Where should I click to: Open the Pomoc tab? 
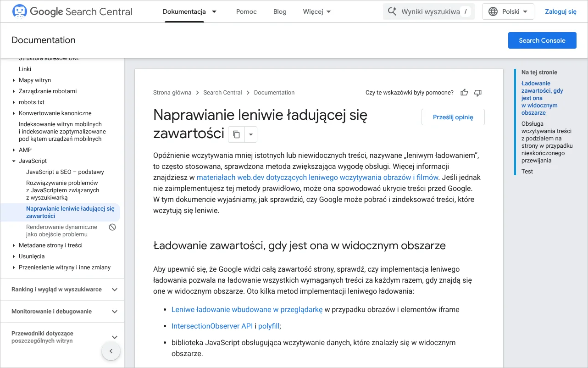[246, 11]
